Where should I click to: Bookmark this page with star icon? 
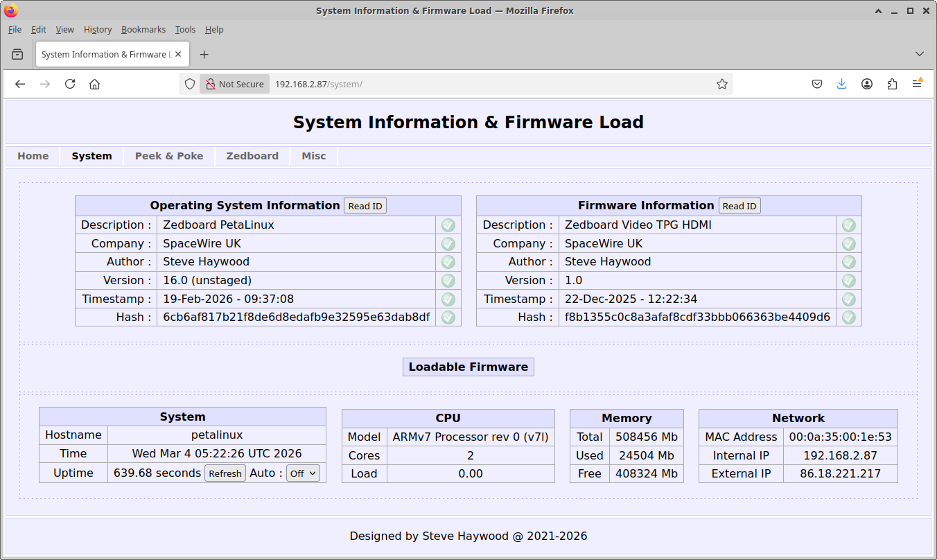(721, 84)
